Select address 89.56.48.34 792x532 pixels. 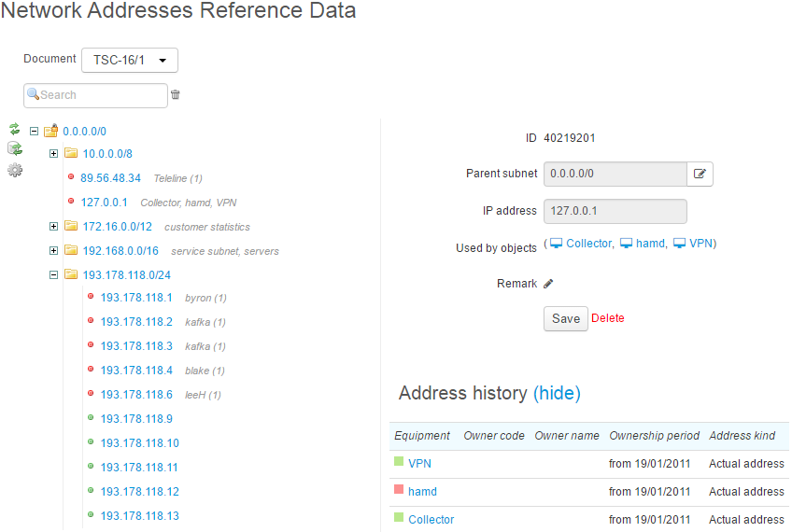tap(110, 177)
